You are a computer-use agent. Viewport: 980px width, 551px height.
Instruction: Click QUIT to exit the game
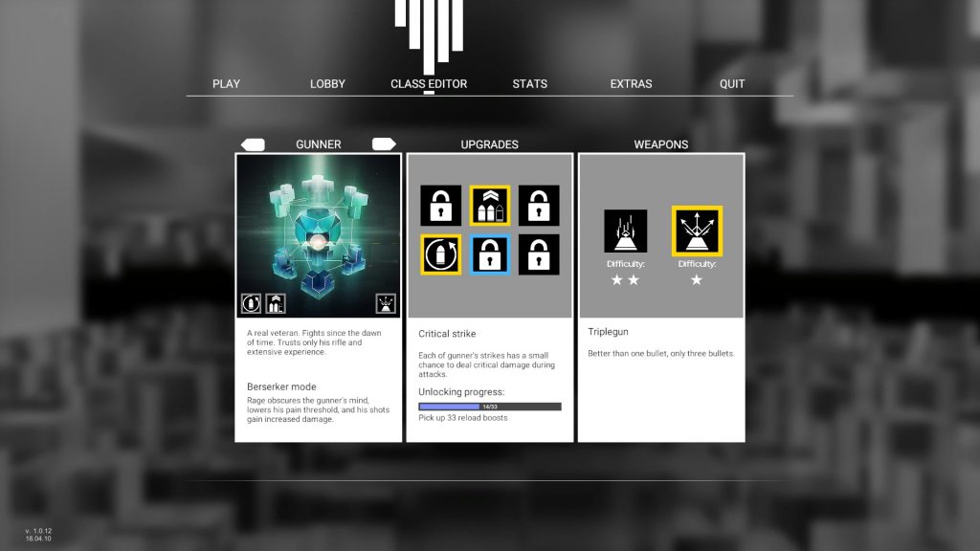click(732, 84)
